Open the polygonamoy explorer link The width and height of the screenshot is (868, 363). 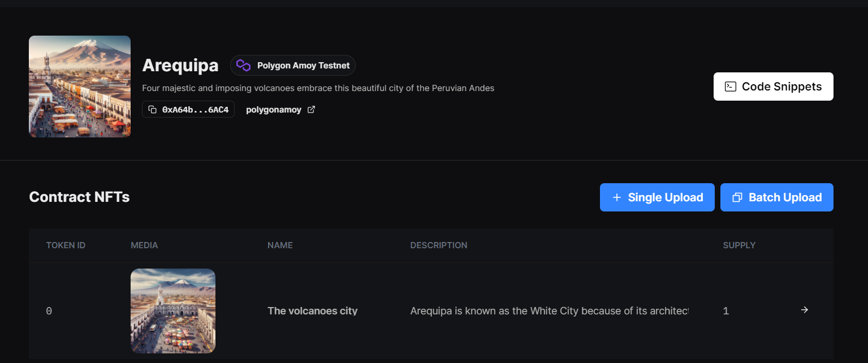coord(274,110)
